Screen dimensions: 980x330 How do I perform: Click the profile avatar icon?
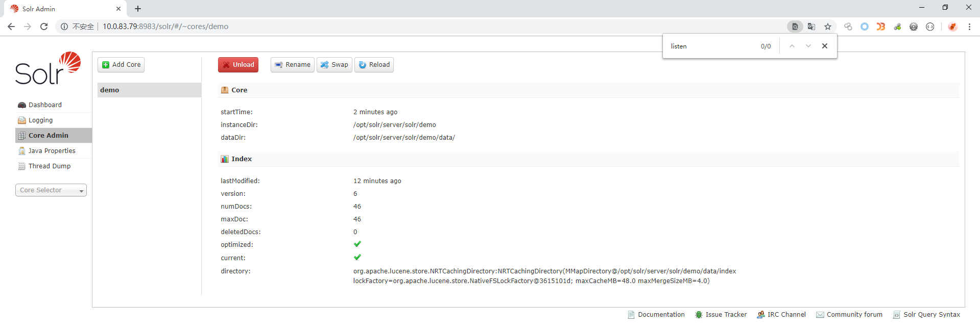952,27
